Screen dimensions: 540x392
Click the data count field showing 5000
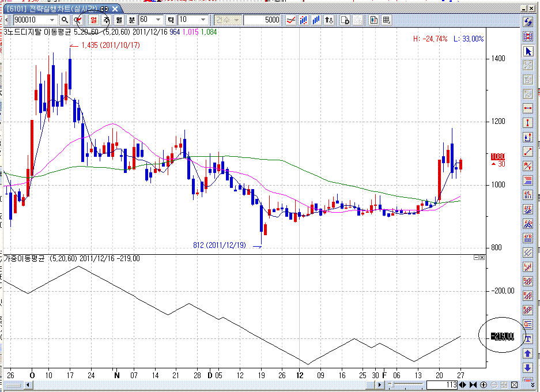click(262, 20)
